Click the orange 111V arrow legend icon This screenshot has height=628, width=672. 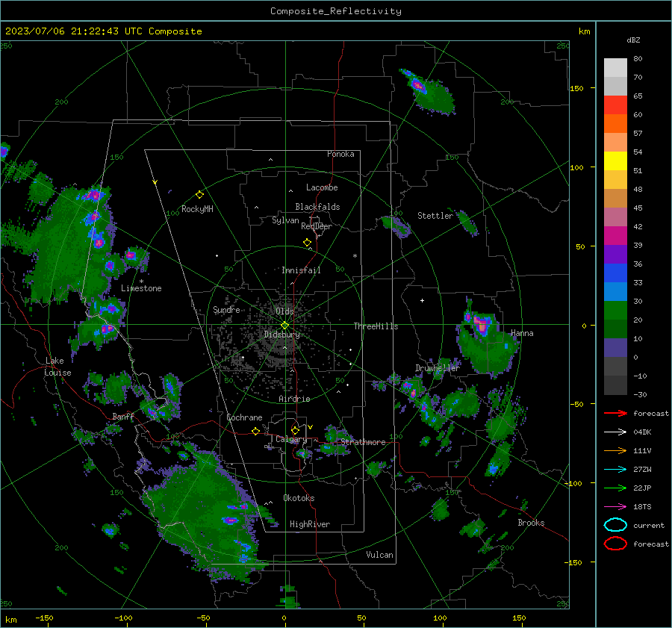click(615, 450)
